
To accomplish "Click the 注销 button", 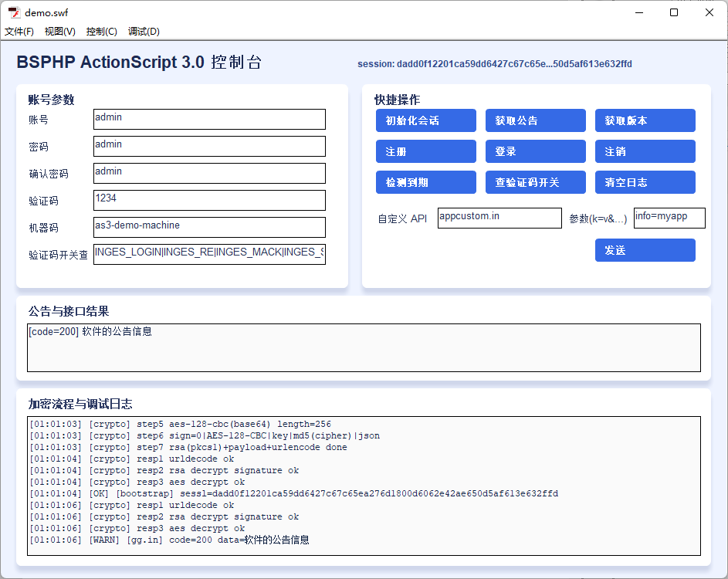I will click(645, 151).
